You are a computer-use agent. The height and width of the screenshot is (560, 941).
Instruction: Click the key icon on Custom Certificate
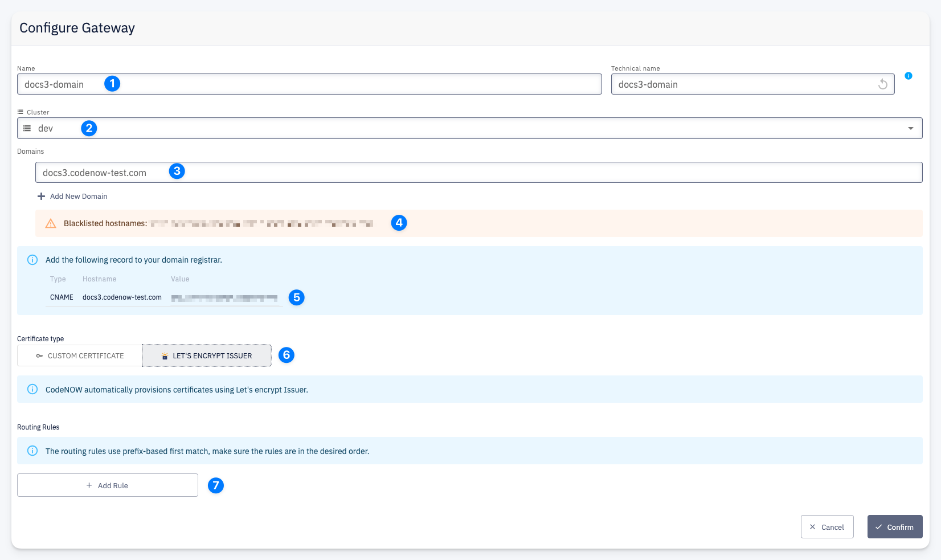pos(39,355)
